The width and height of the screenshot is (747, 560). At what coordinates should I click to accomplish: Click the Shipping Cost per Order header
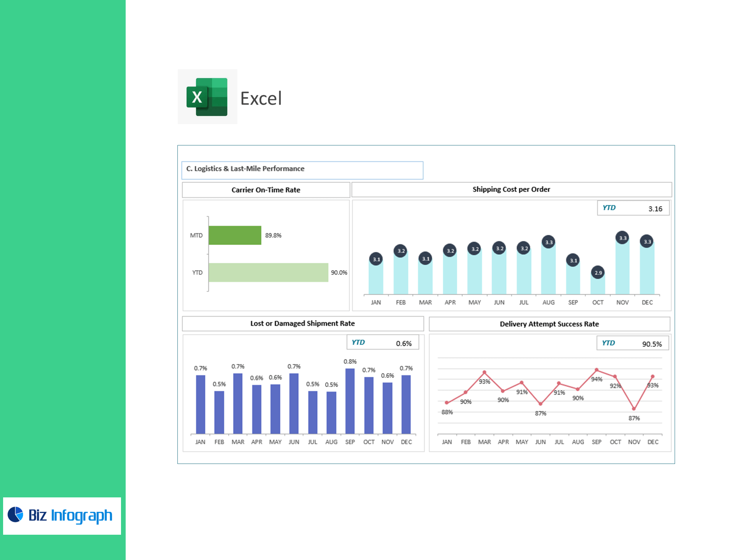click(x=511, y=189)
